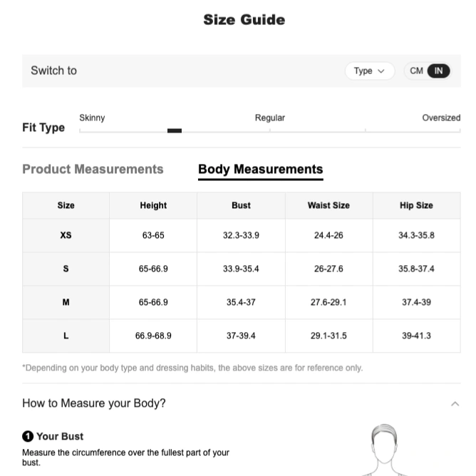Collapse the How to Measure section chevron
Image resolution: width=476 pixels, height=476 pixels.
click(455, 403)
